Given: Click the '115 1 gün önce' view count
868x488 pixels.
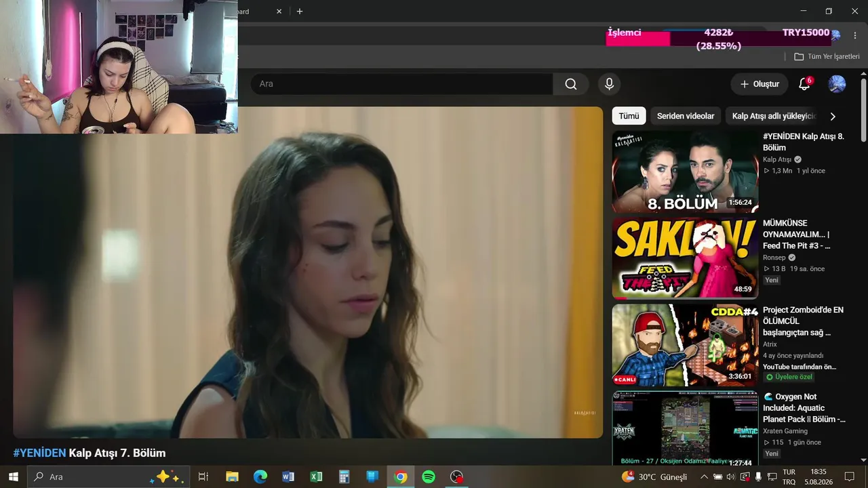Looking at the screenshot, I should point(792,442).
